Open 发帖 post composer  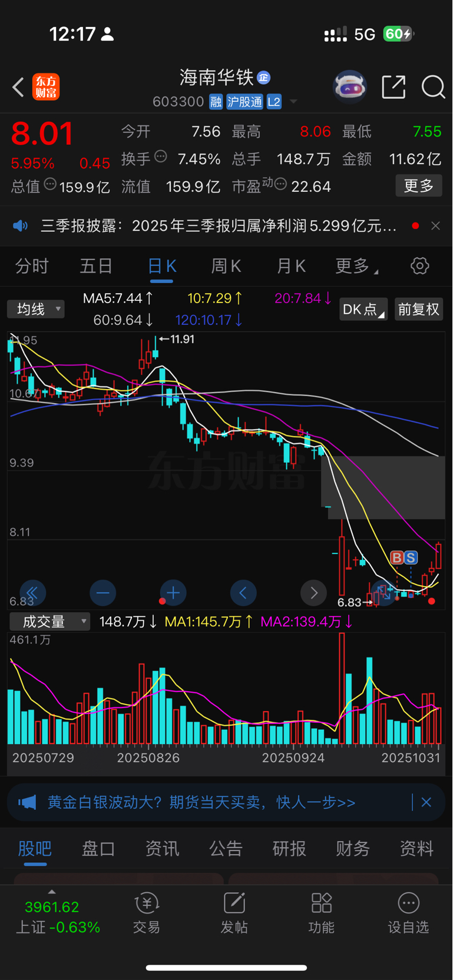[x=234, y=914]
